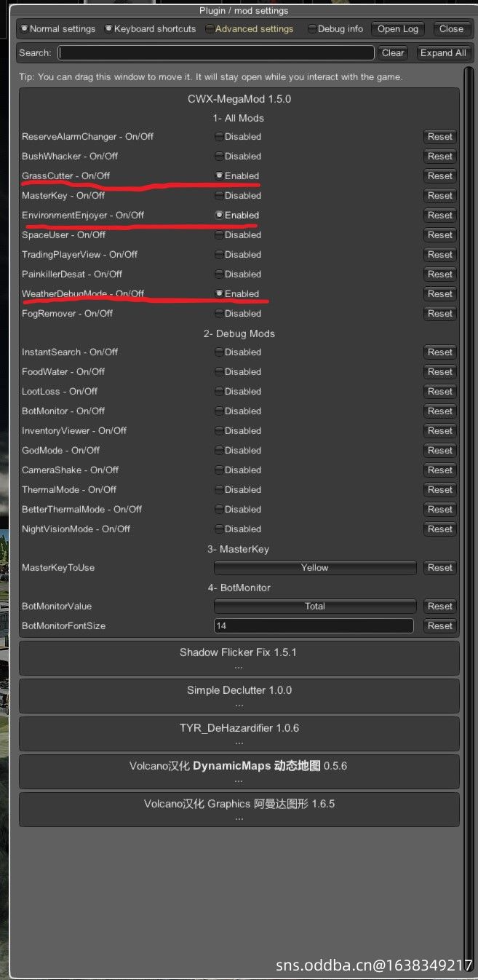The height and width of the screenshot is (980, 478).
Task: Enable the BushWhacker toggle
Action: (x=238, y=157)
